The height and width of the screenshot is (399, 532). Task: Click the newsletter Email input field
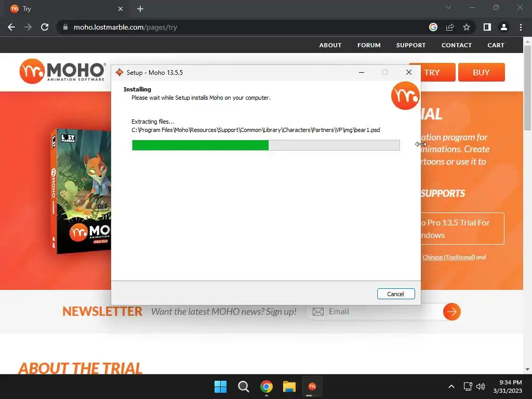375,312
